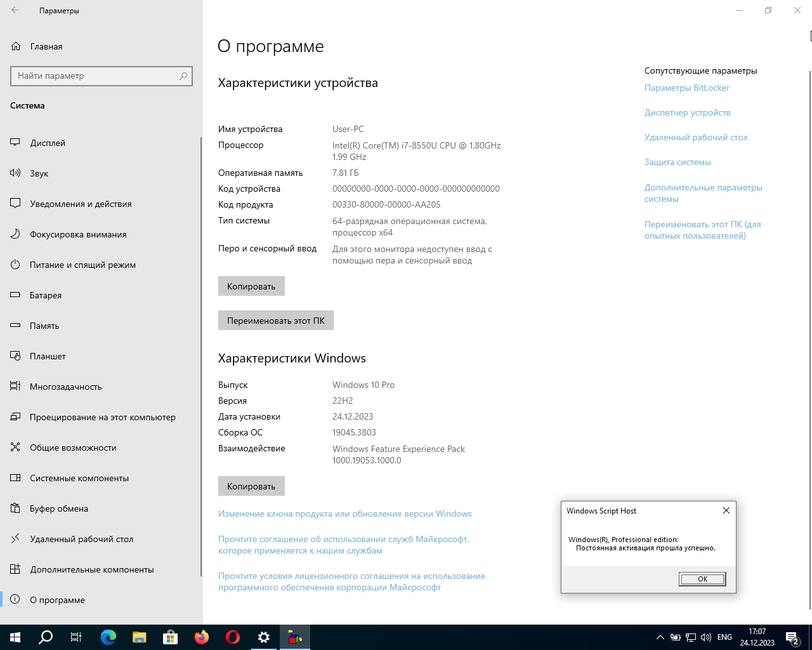Click product ID 00330-80000-00000-AA205
Viewport: 812px width, 650px height.
click(386, 204)
